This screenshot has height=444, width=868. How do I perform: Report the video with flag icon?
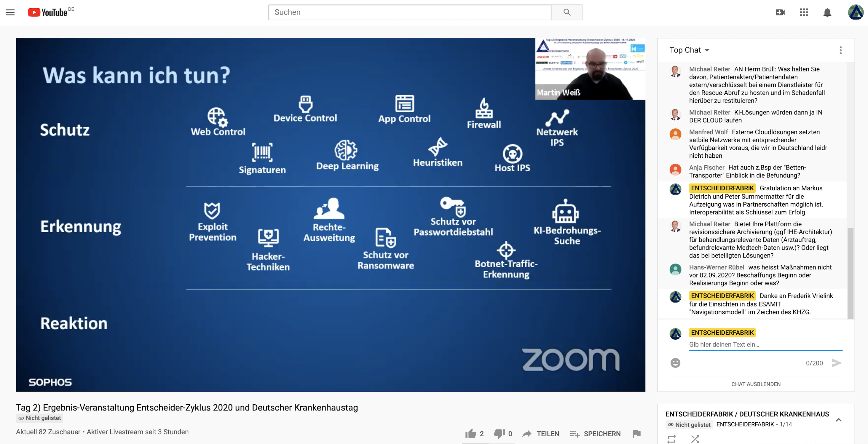(636, 434)
